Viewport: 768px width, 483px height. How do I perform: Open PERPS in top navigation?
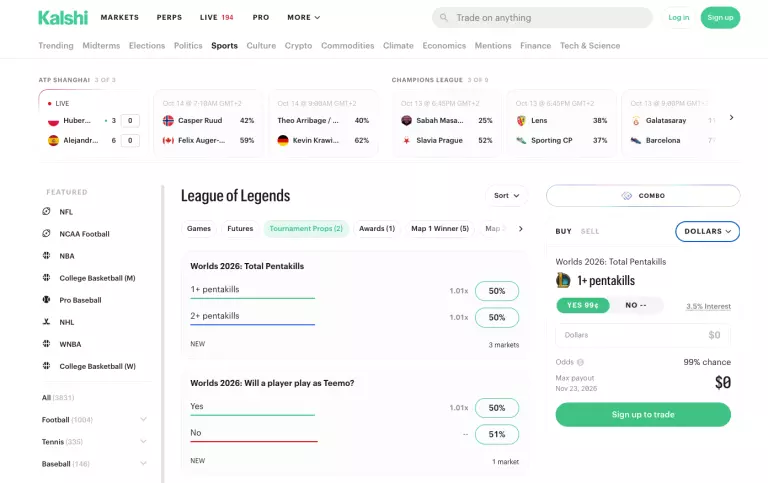pyautogui.click(x=169, y=18)
